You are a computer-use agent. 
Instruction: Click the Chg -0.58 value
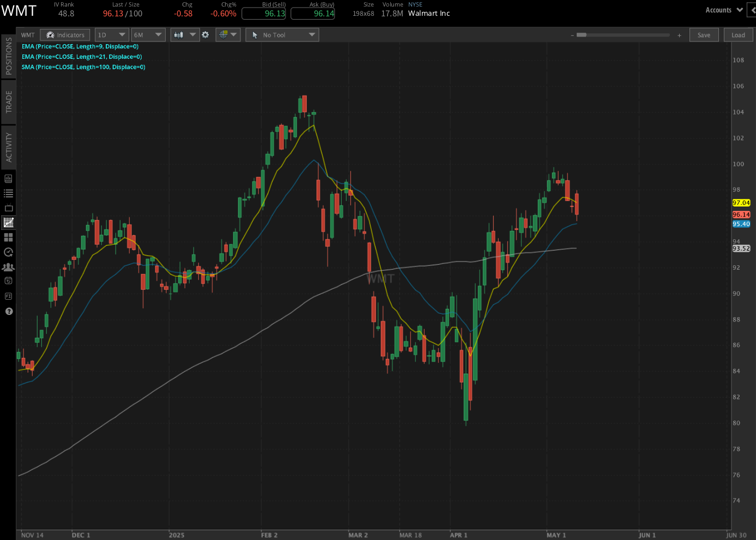[183, 14]
